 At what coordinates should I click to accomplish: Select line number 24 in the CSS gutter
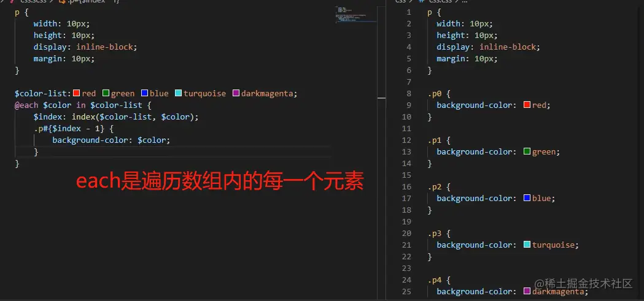pyautogui.click(x=406, y=280)
